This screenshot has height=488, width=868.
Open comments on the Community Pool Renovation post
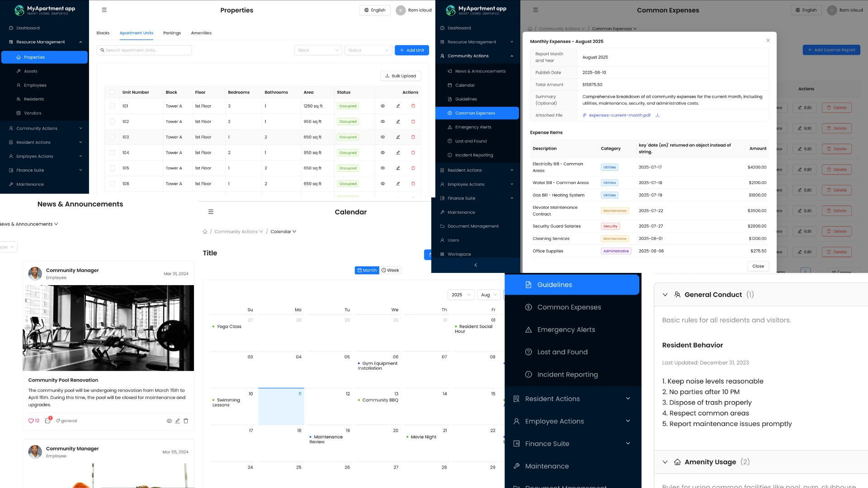click(x=48, y=420)
